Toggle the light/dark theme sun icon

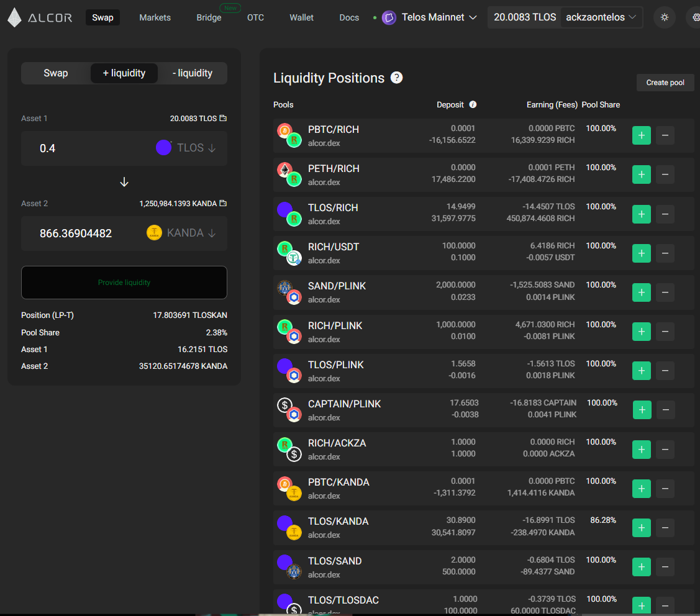665,17
